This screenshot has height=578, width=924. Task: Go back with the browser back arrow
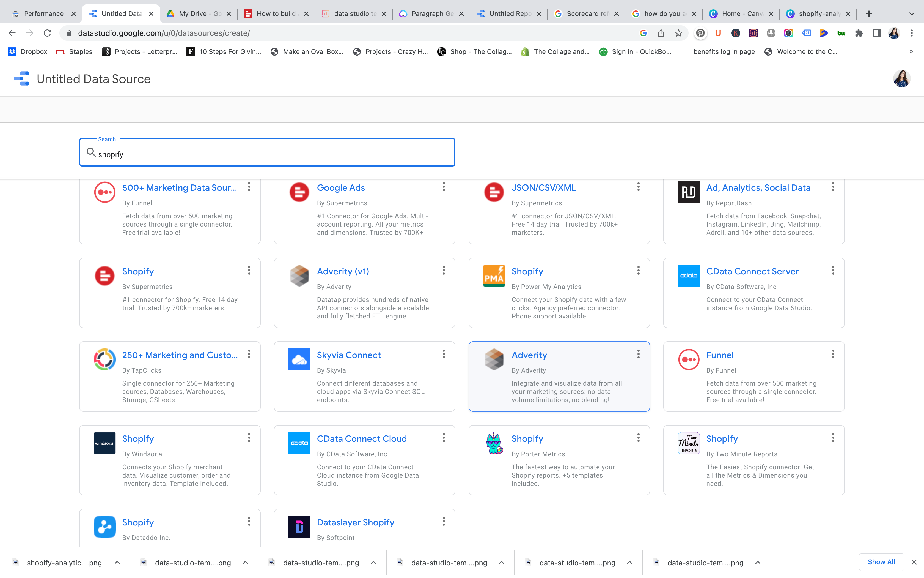pyautogui.click(x=12, y=33)
